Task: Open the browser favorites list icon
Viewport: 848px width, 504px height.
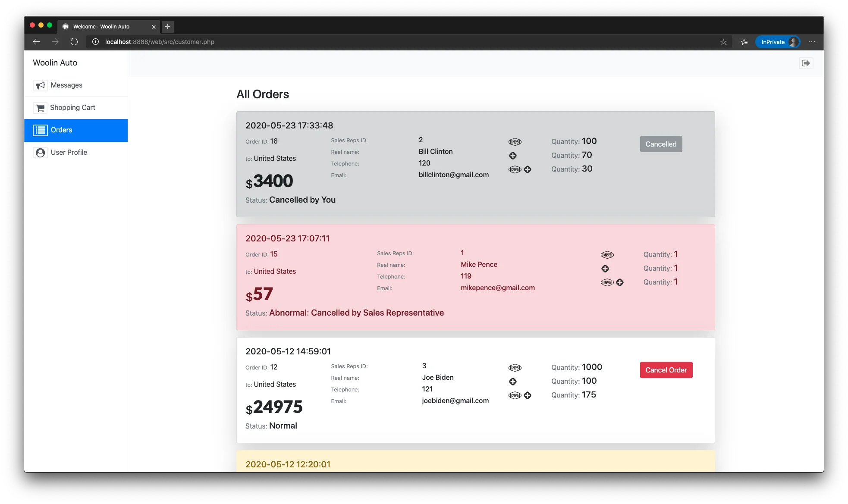Action: (744, 42)
